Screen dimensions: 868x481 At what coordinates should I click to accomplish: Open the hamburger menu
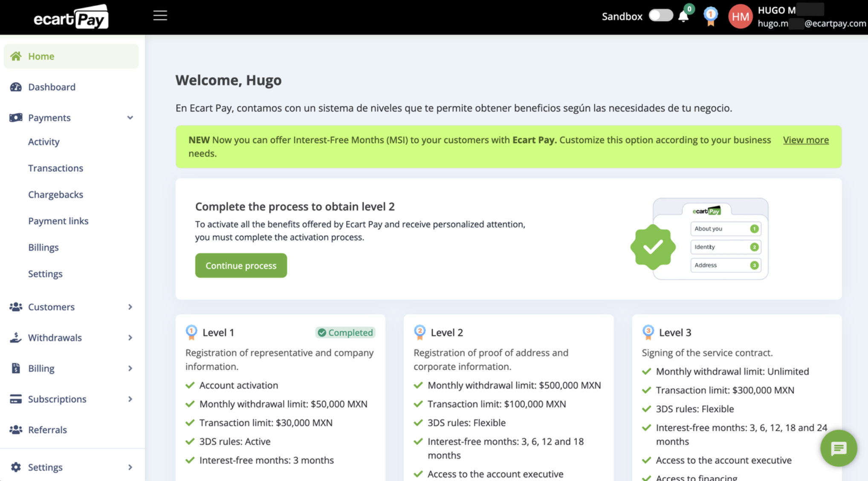[160, 16]
